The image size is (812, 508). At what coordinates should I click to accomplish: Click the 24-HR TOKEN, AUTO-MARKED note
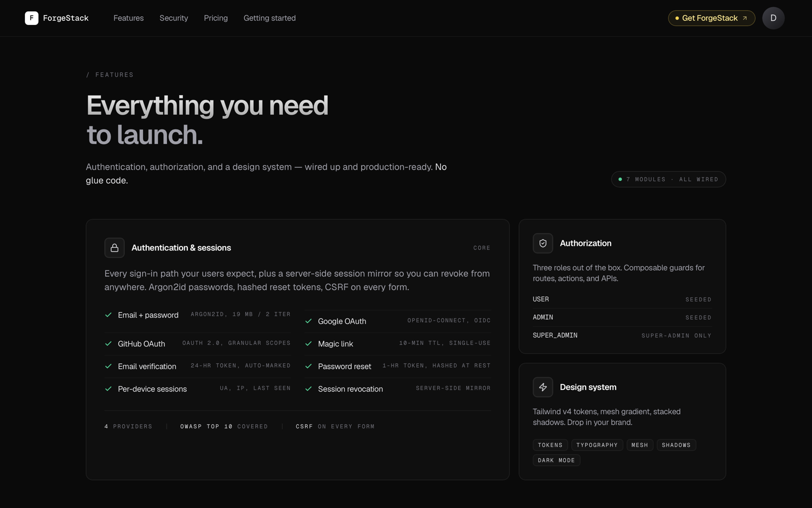[241, 366]
